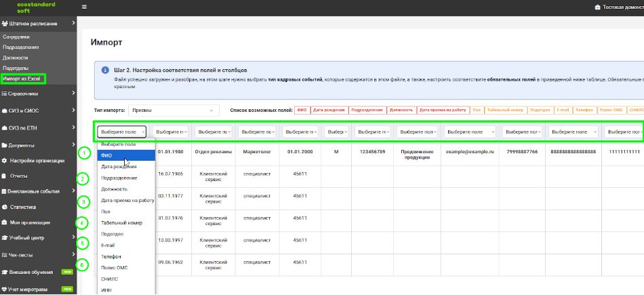Open field dropdown above 01.01.2000 column
The image size is (644, 295).
(x=300, y=132)
